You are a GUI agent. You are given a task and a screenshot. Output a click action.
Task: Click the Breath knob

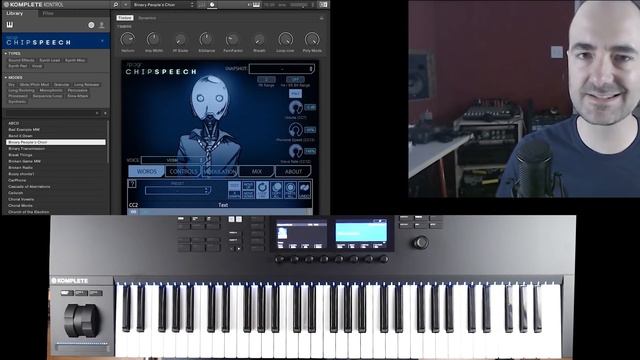coord(259,40)
